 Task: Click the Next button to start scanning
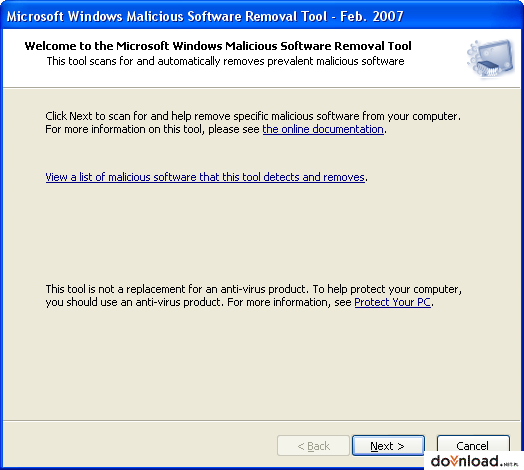388,445
